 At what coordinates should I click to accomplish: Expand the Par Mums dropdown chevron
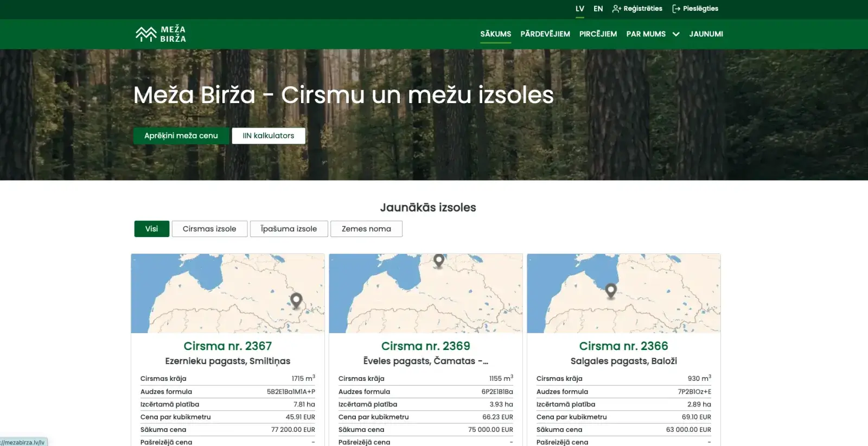tap(676, 34)
